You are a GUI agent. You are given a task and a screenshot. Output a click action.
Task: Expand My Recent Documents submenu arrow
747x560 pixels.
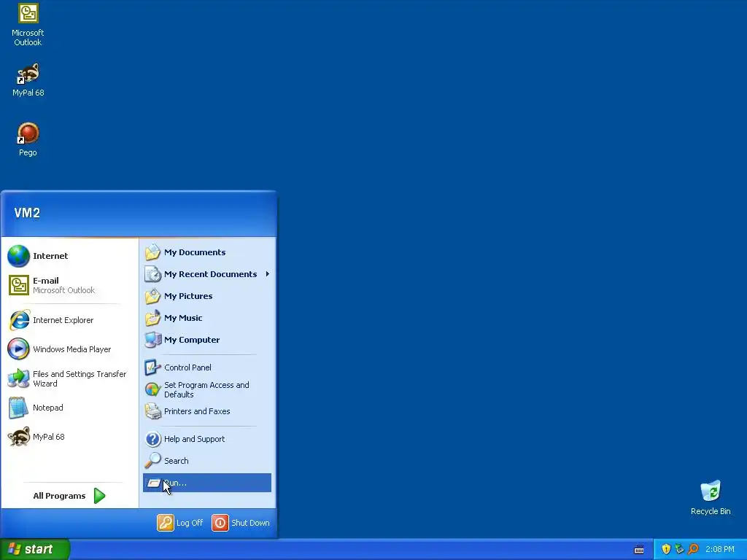coord(267,274)
